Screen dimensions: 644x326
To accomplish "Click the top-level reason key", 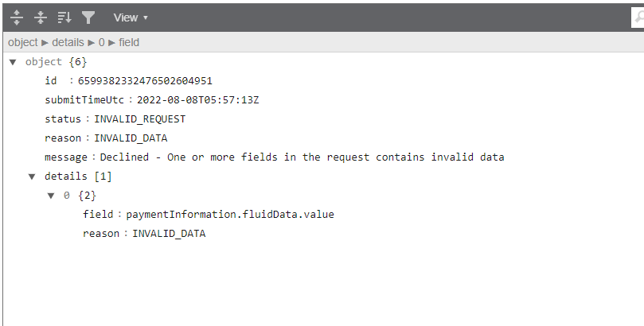I will tap(63, 138).
